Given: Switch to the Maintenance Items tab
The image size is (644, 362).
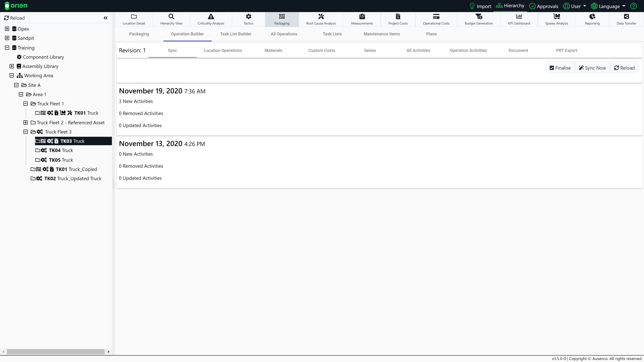Looking at the screenshot, I should coord(382,34).
